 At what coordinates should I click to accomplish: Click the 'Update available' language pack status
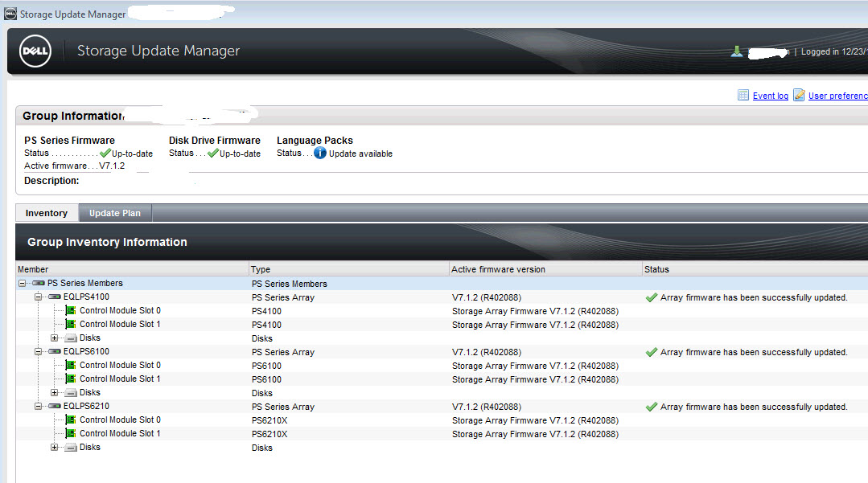360,153
